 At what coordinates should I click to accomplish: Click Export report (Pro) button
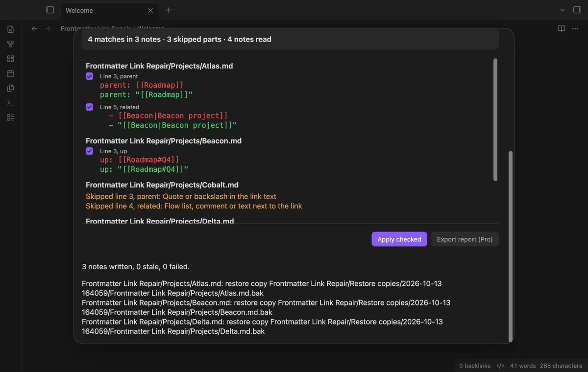coord(465,239)
